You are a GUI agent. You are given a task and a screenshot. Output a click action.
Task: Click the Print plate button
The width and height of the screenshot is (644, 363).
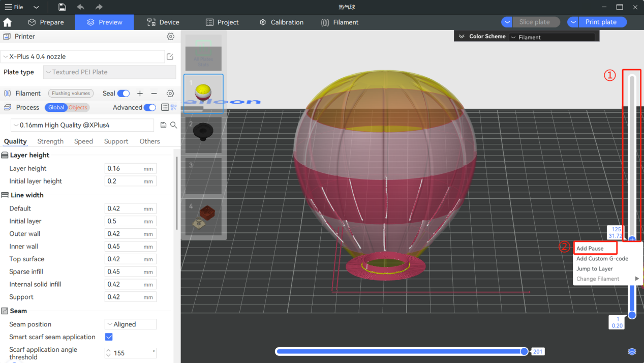pos(603,22)
